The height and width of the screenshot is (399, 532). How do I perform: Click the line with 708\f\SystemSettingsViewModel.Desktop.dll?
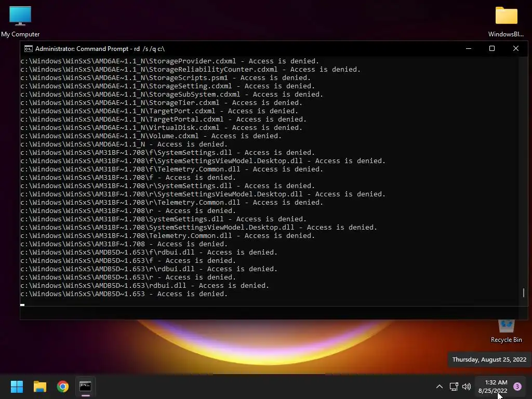point(203,161)
